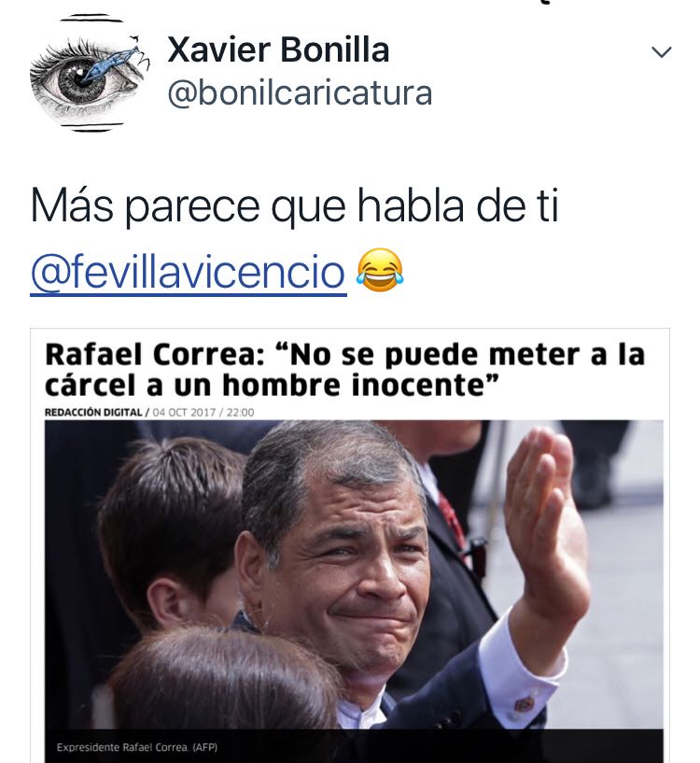This screenshot has height=763, width=700.
Task: Tap the tweet text 'Más parece que habla de ti'
Action: pos(294,206)
